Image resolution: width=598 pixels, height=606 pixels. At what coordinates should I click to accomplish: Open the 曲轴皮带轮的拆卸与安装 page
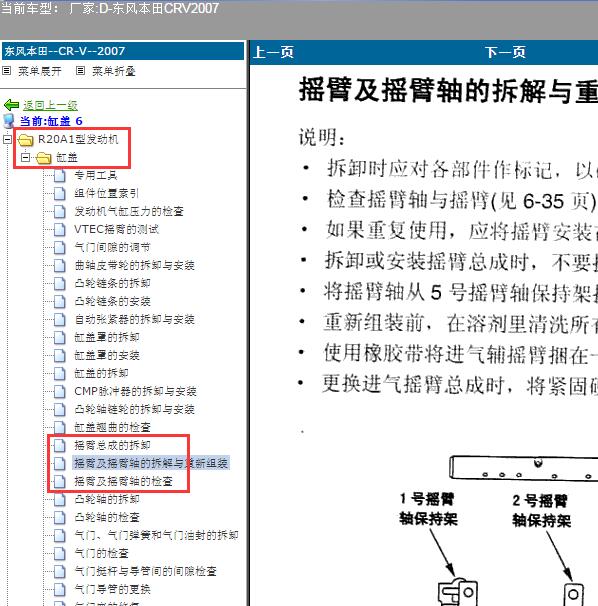pyautogui.click(x=134, y=265)
